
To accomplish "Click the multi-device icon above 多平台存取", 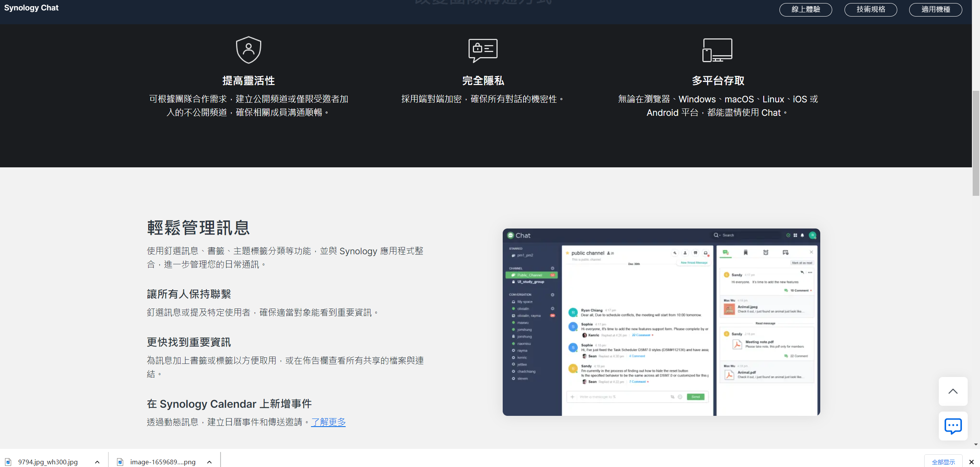I will [717, 50].
